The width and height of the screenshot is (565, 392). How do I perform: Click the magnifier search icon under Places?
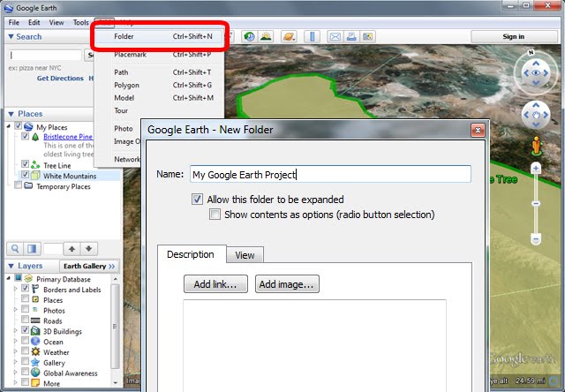(15, 249)
